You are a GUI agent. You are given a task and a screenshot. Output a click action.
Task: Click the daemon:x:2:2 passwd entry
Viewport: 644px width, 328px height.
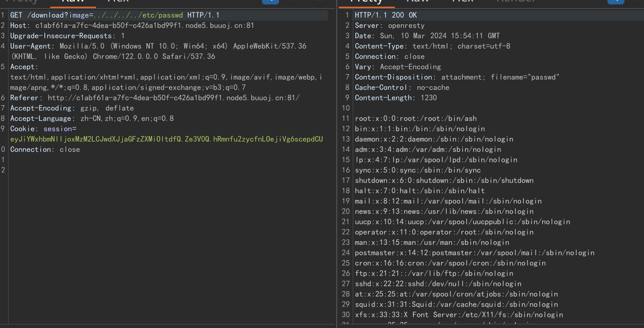[x=434, y=139]
